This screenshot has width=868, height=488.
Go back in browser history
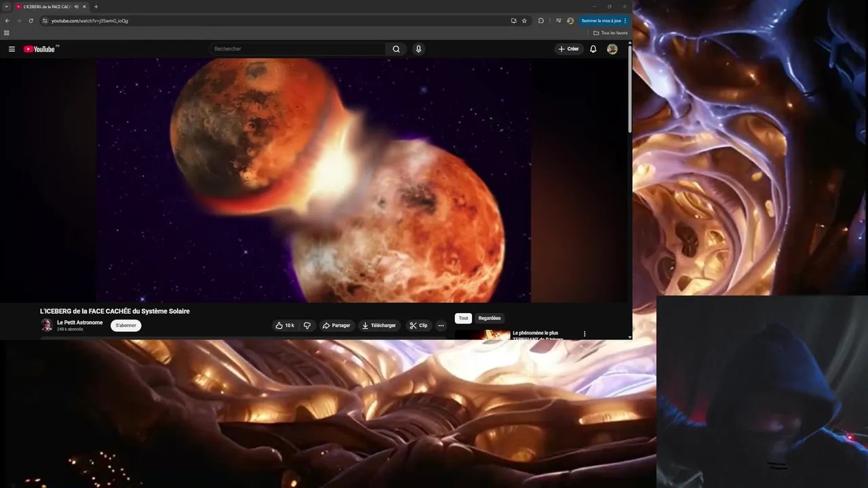tap(7, 21)
